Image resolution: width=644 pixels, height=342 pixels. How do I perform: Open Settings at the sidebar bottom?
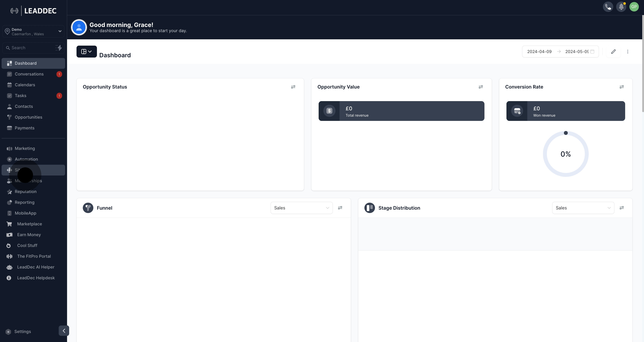[22, 331]
